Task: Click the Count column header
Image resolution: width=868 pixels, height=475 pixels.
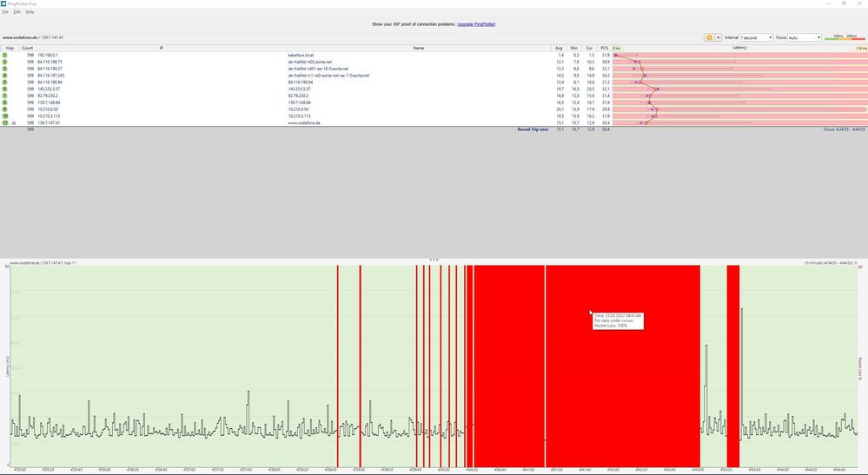Action: point(27,48)
